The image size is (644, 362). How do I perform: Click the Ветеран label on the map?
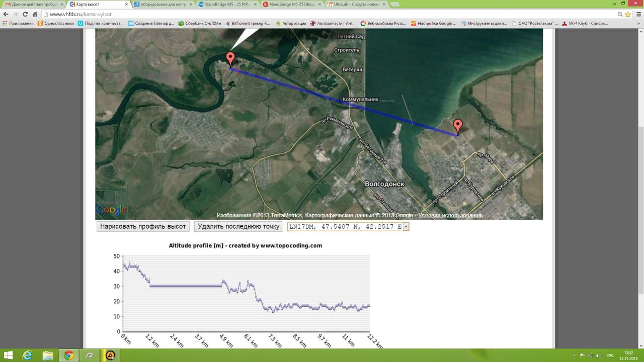point(352,69)
